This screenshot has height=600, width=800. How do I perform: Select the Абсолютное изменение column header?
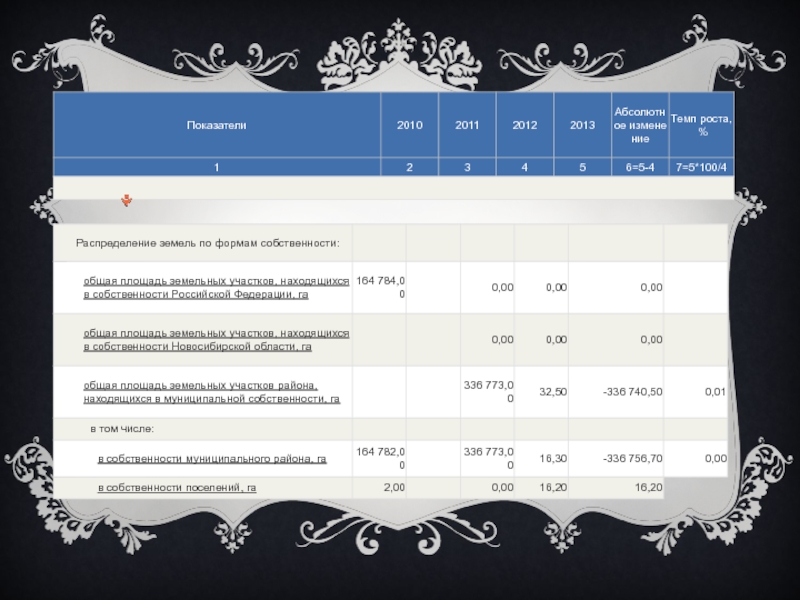coord(638,125)
